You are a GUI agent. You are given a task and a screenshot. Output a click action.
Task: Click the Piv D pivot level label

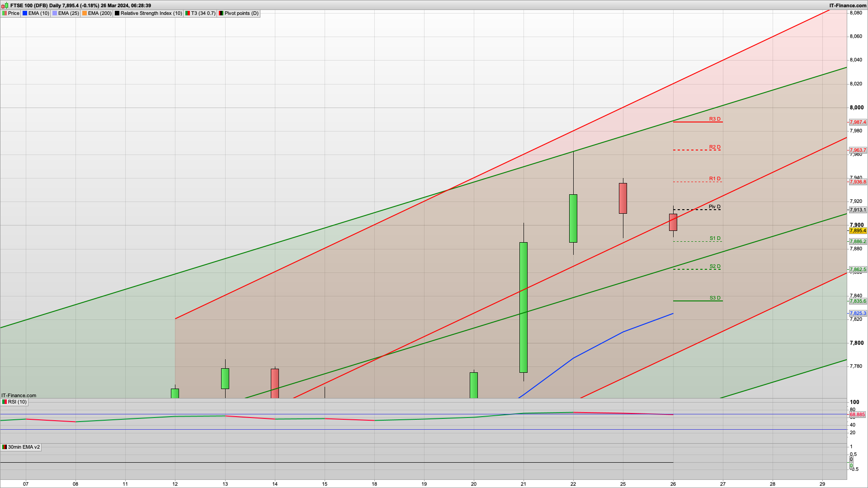[x=715, y=206]
